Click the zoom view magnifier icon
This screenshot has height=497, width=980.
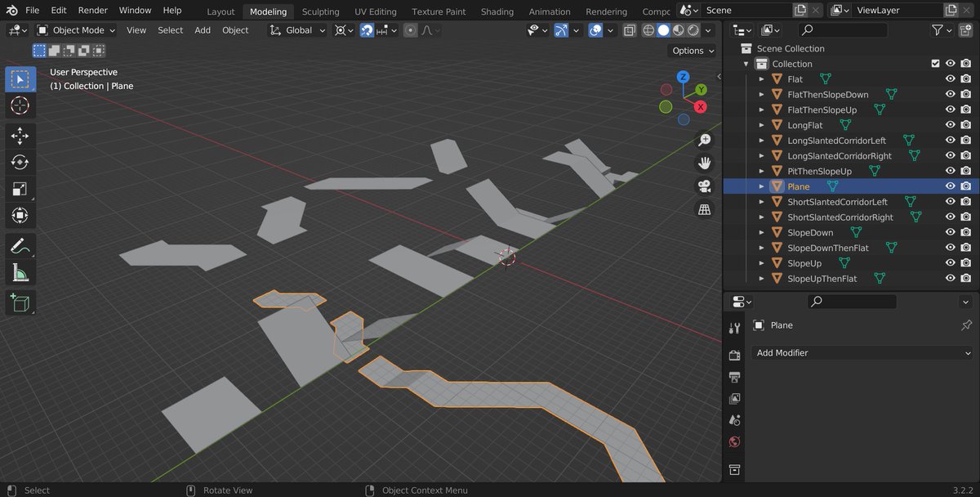[x=704, y=141]
